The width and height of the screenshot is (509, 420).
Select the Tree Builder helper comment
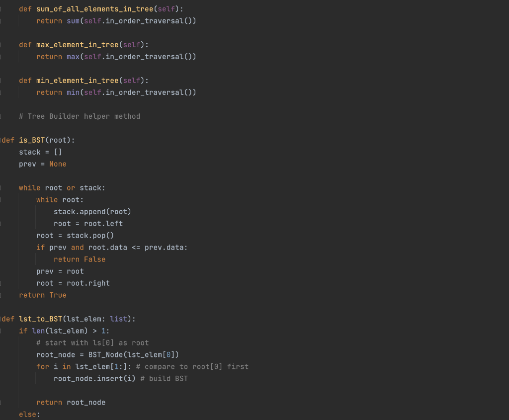pyautogui.click(x=80, y=116)
